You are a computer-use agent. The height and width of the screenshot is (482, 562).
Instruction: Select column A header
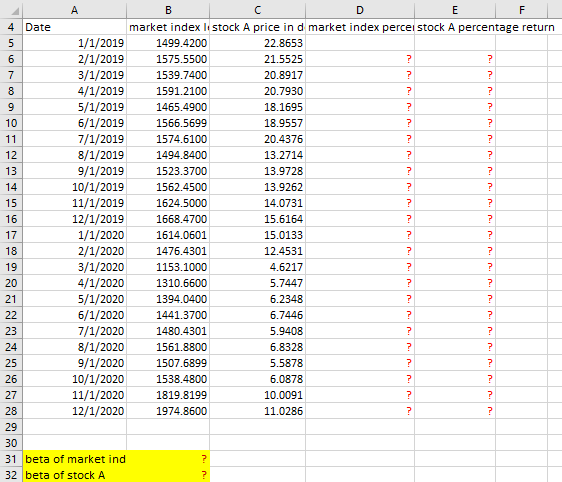point(74,10)
